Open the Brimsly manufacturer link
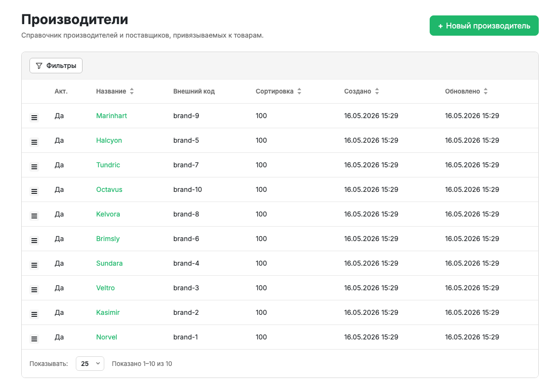Image resolution: width=560 pixels, height=392 pixels. click(108, 239)
